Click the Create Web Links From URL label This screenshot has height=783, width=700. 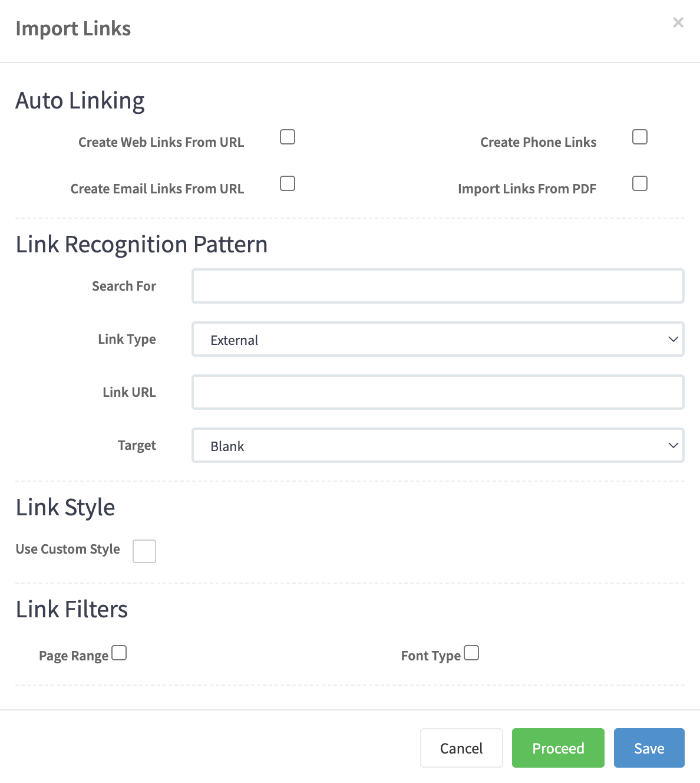[x=161, y=142]
